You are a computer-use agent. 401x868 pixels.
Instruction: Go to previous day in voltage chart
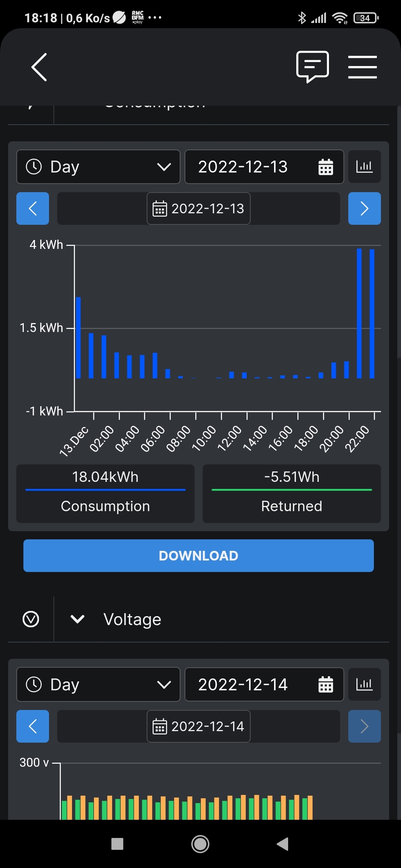(x=33, y=726)
